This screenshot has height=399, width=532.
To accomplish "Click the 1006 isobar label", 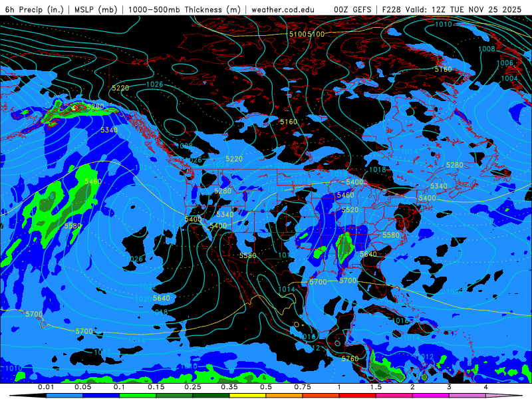I will 505,63.
